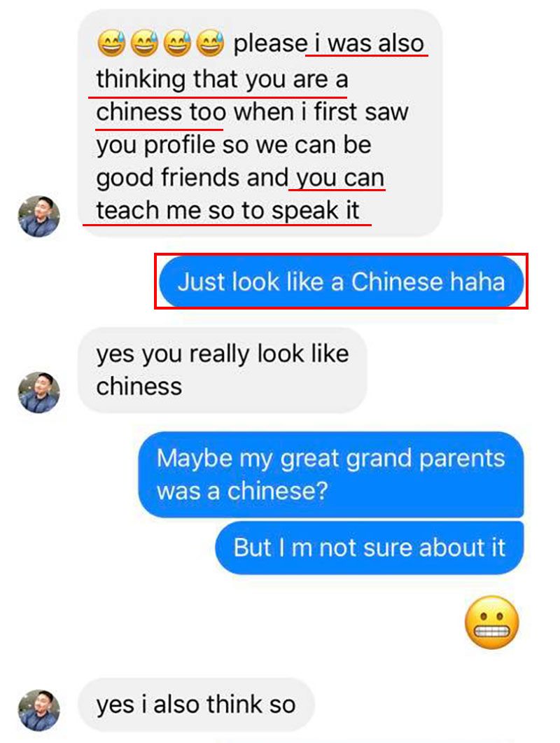Click the sender avatar beside the first message
The width and height of the screenshot is (560, 743).
38,216
